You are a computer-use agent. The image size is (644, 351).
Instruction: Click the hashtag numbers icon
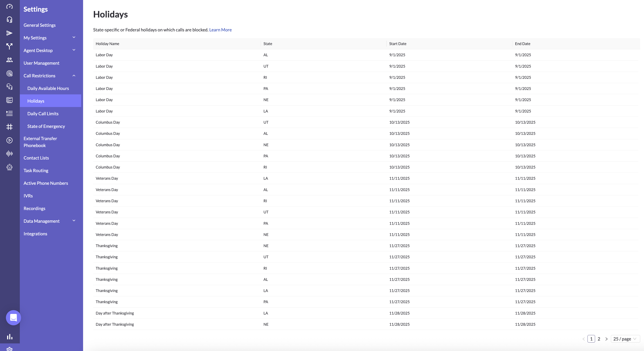[x=9, y=127]
